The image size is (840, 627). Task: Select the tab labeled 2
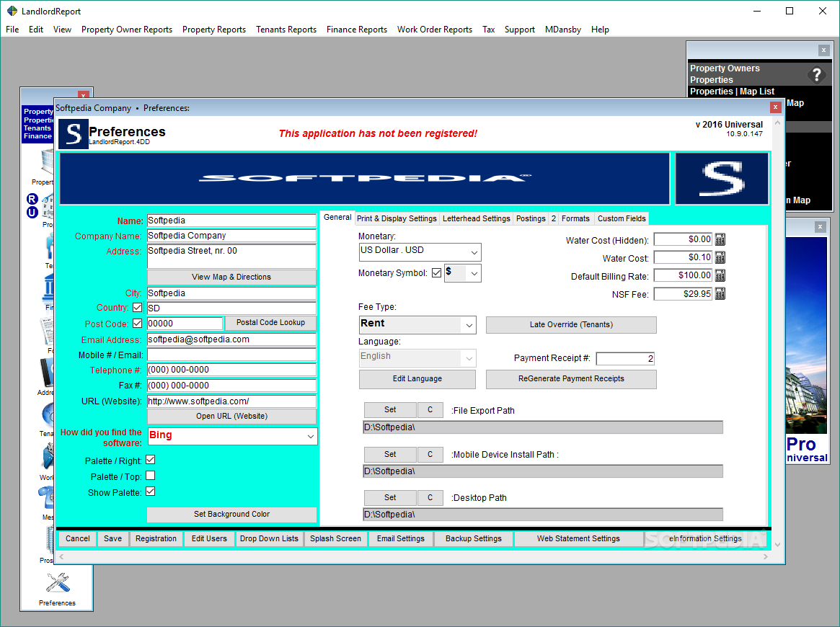554,218
